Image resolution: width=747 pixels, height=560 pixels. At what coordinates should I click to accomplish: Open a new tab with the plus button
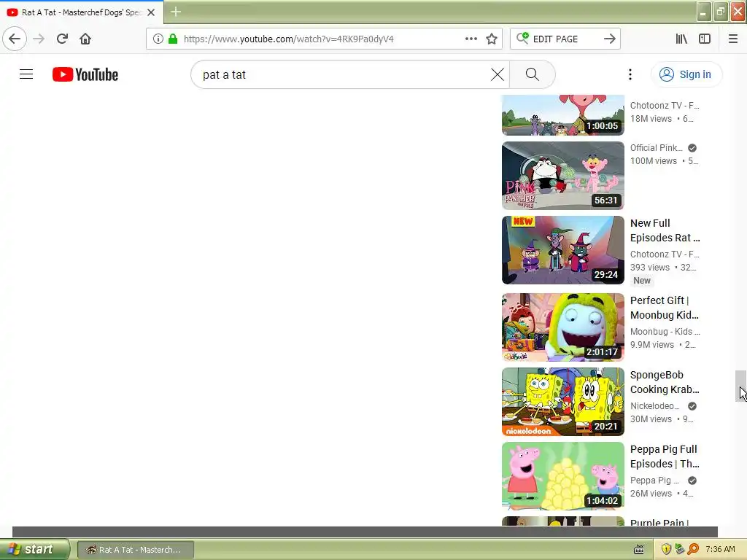coord(175,12)
